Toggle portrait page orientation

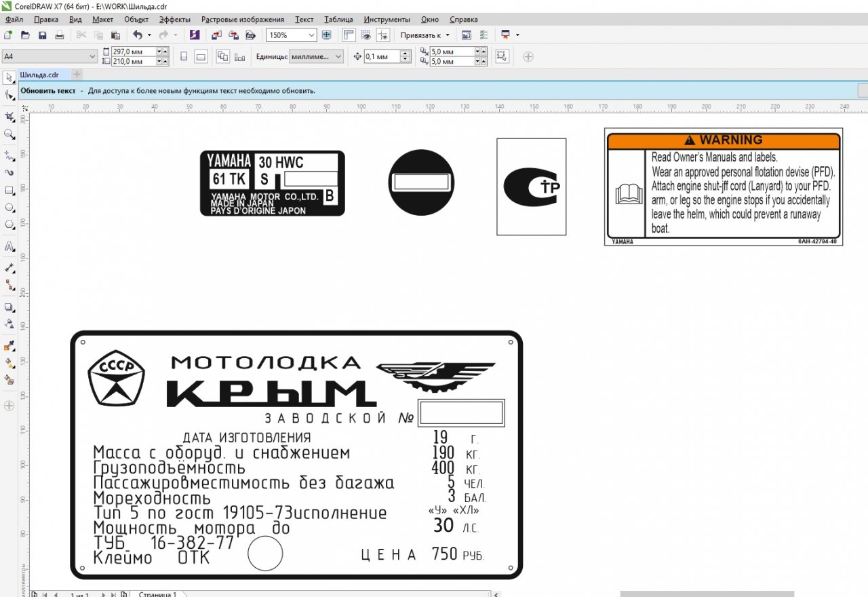[x=183, y=57]
